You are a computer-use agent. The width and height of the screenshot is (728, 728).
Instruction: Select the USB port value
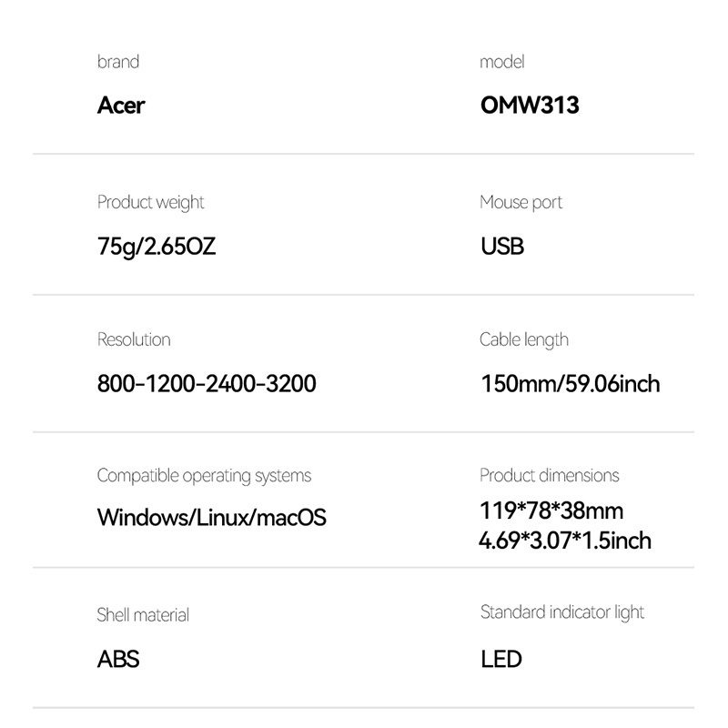(502, 246)
